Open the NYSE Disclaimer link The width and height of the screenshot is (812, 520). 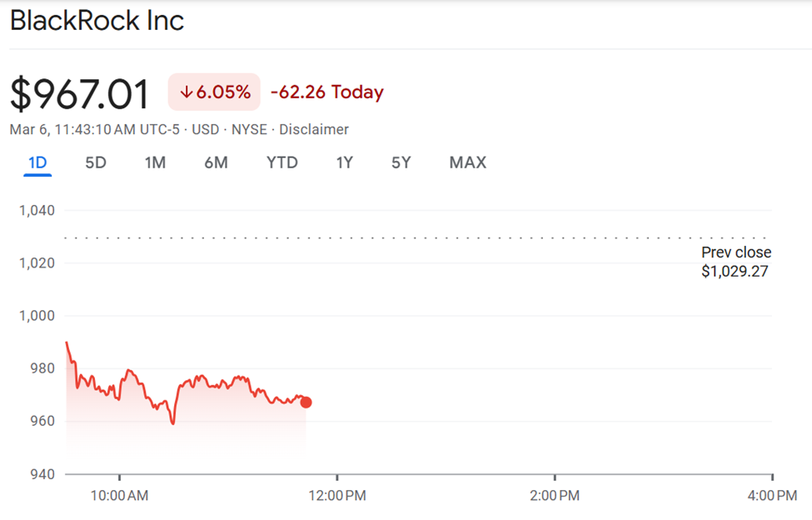316,129
